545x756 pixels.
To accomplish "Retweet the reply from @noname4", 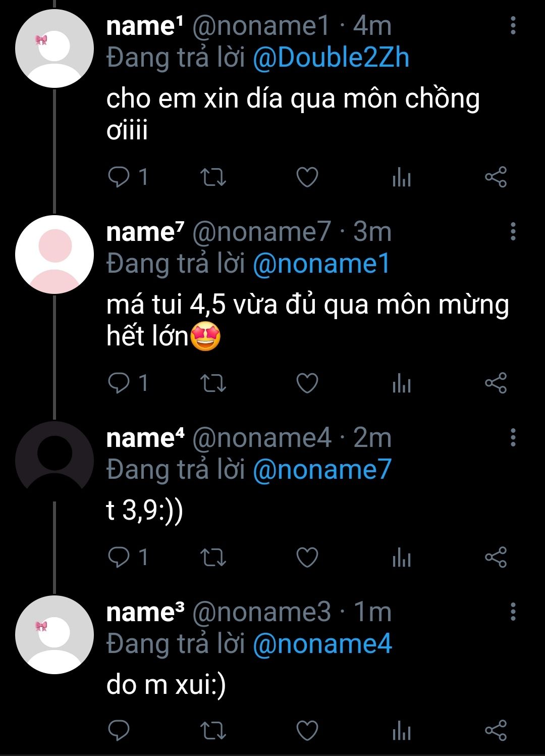I will coord(213,557).
